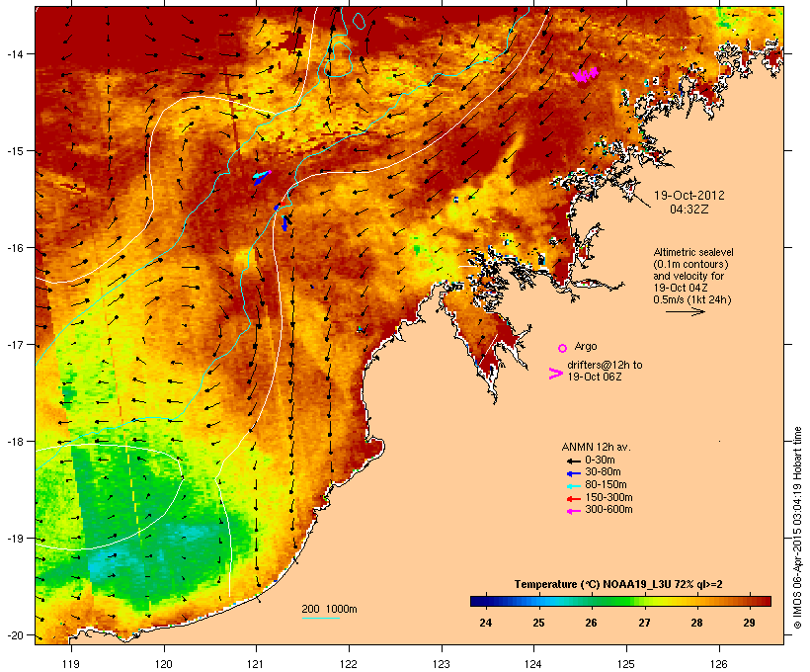
Task: Click the '0-30m' depth label
Action: [x=600, y=461]
